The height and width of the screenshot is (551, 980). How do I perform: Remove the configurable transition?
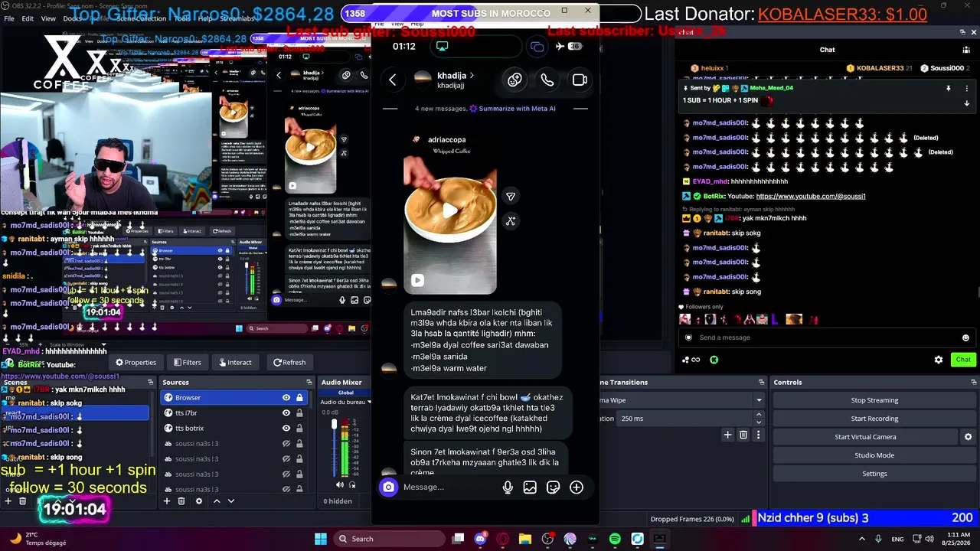(x=743, y=435)
